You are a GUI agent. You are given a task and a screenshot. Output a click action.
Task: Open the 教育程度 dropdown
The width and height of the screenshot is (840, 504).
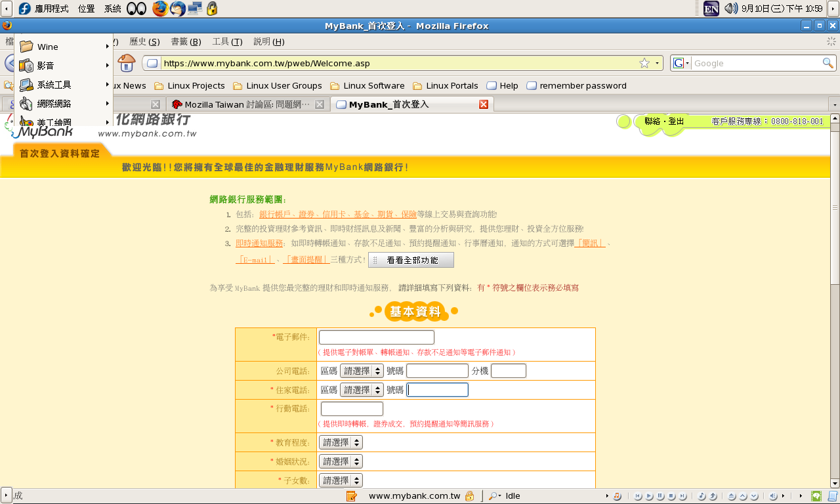341,443
